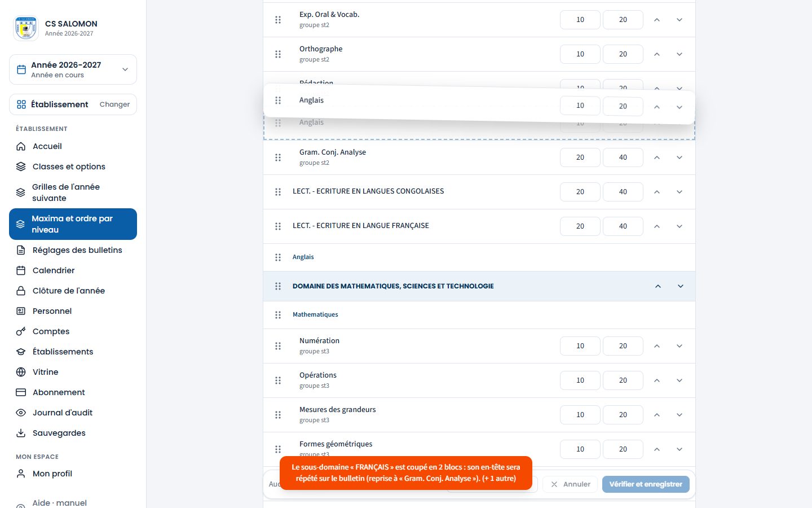Open Accueil in the sidebar
812x508 pixels.
point(73,146)
